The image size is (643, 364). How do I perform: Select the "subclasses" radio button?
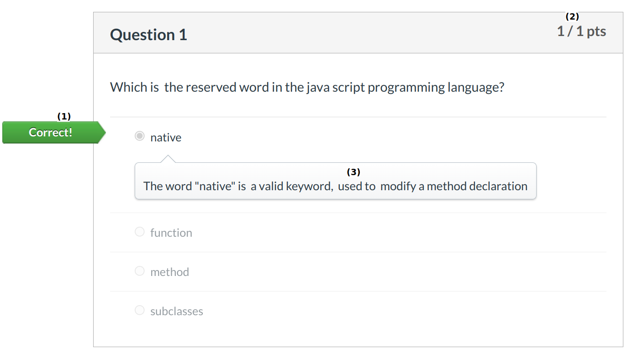pos(140,310)
